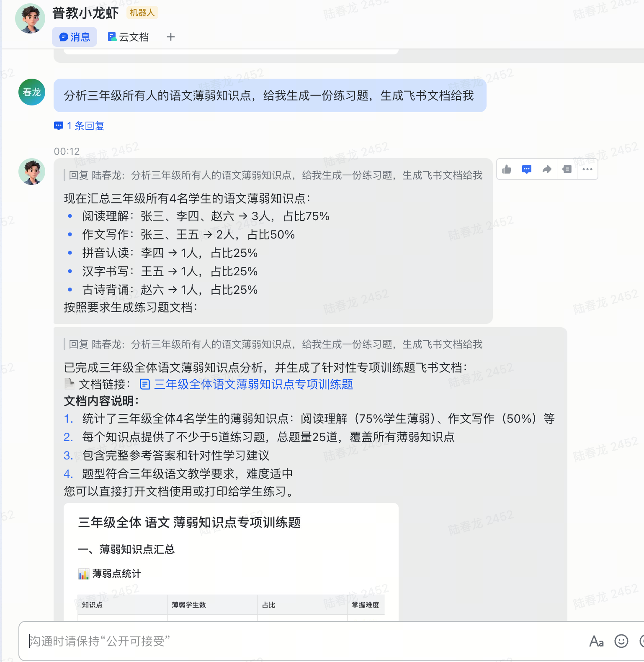Add a new tab with plus icon

171,37
